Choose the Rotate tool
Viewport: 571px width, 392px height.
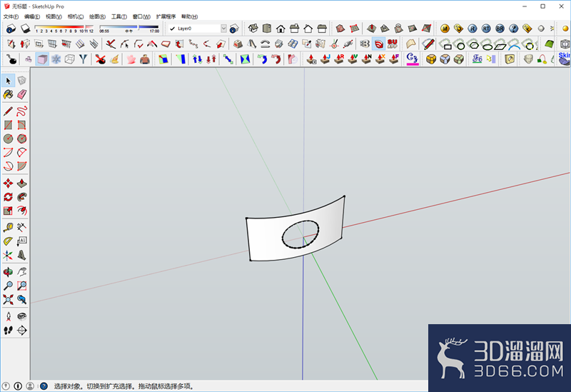pos(8,197)
